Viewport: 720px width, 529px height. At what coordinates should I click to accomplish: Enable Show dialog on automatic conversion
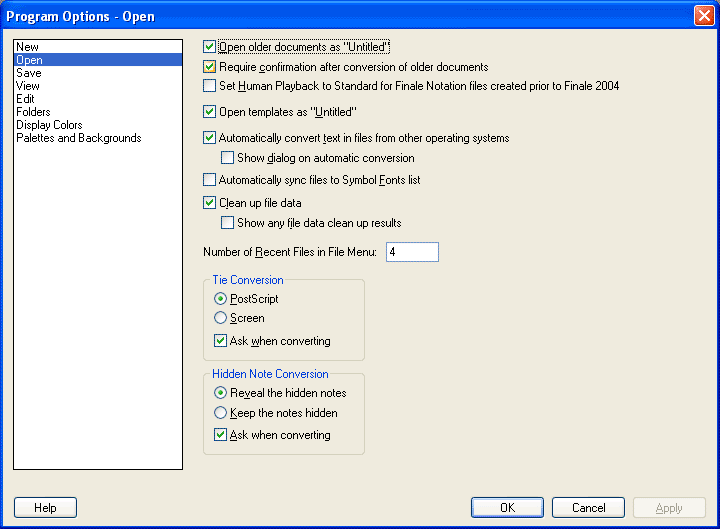point(228,158)
